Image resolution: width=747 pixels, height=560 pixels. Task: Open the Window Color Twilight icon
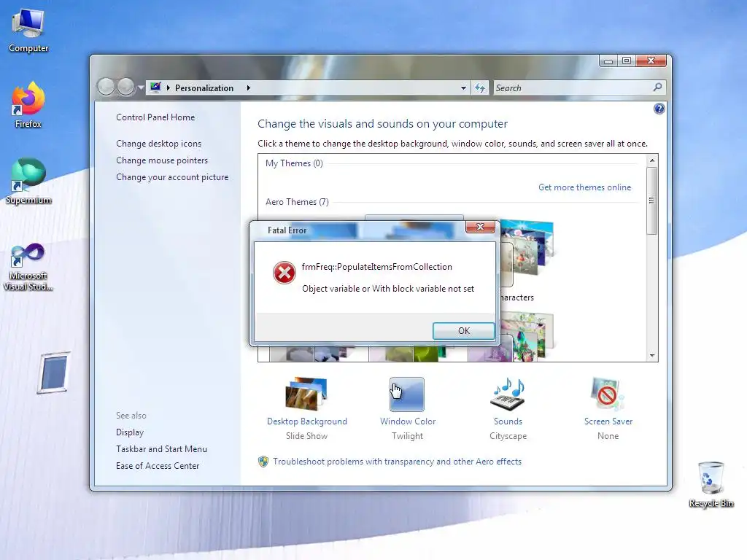point(407,394)
